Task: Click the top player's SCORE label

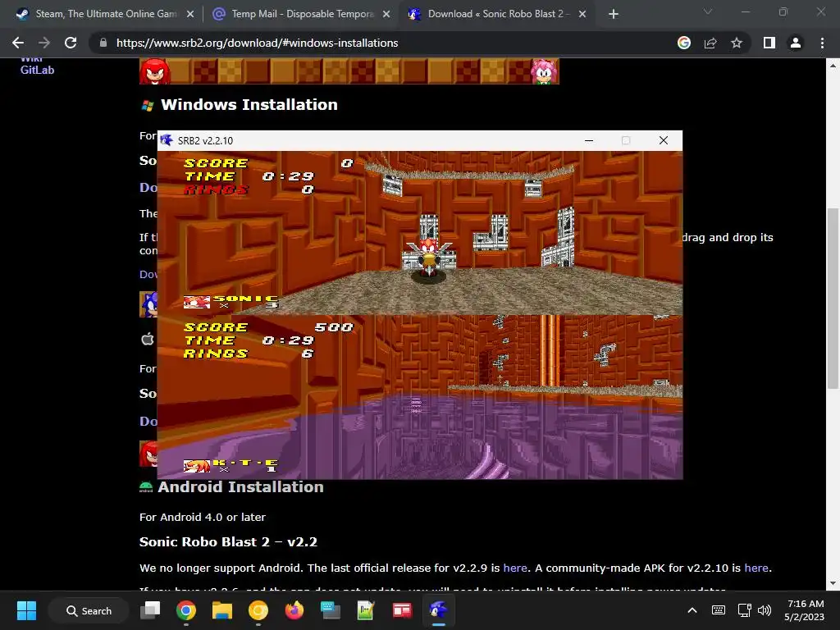Action: (x=216, y=163)
